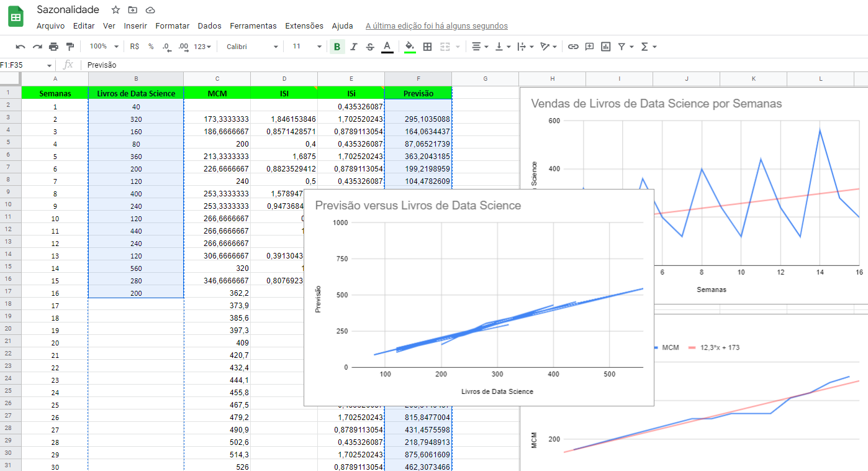This screenshot has height=471, width=868.
Task: Toggle strikethrough formatting
Action: pos(370,47)
